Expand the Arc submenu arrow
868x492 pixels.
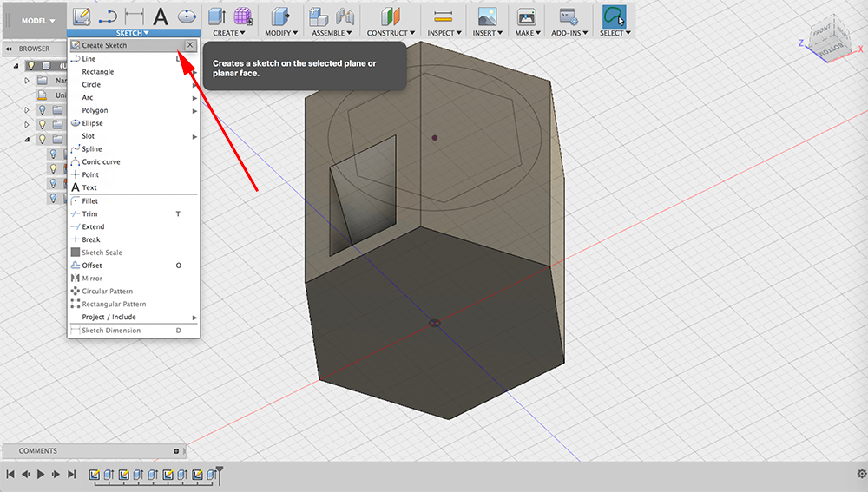pyautogui.click(x=194, y=98)
